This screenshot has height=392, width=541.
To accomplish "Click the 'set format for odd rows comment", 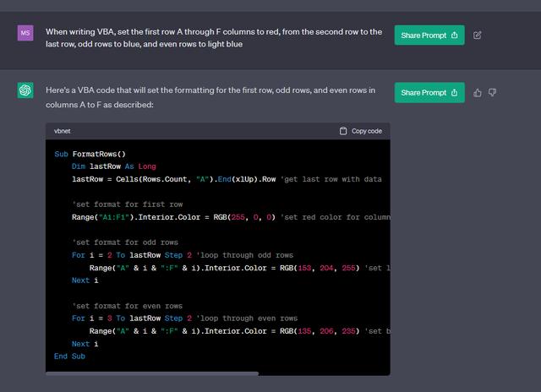I will [x=125, y=242].
